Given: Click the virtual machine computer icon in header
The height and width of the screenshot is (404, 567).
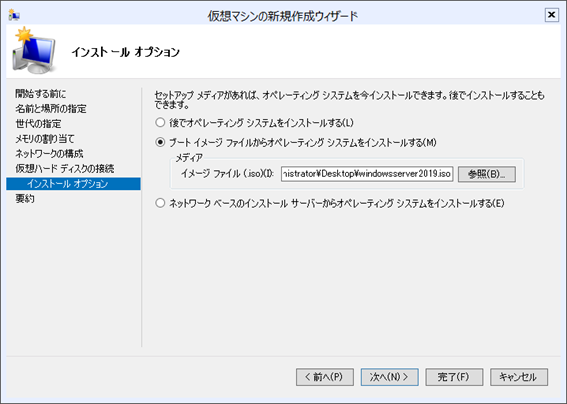Looking at the screenshot, I should point(34,50).
